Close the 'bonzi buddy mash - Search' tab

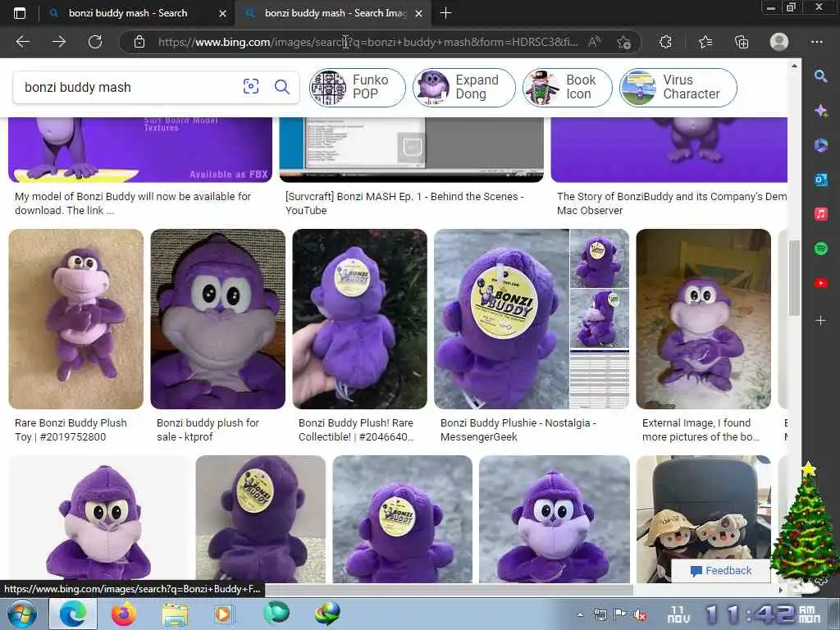coord(222,13)
